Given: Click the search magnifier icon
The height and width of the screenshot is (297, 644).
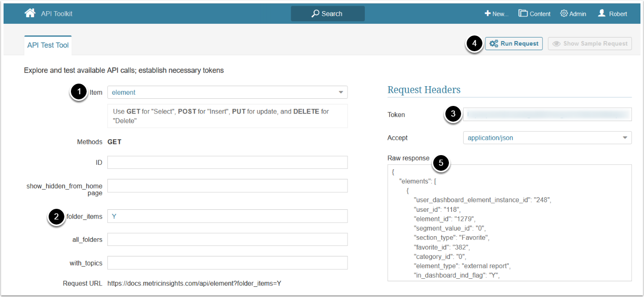Looking at the screenshot, I should (315, 14).
